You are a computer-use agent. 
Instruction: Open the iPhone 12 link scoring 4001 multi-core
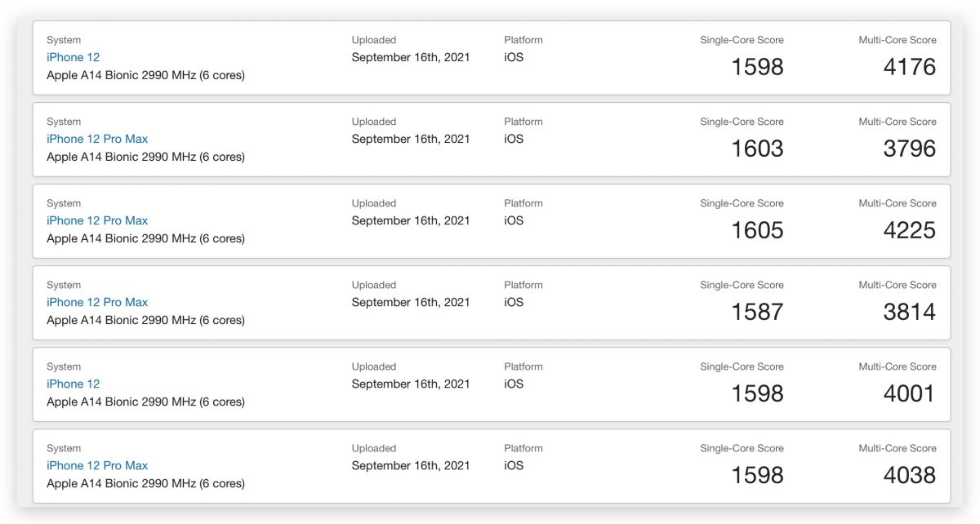(73, 384)
